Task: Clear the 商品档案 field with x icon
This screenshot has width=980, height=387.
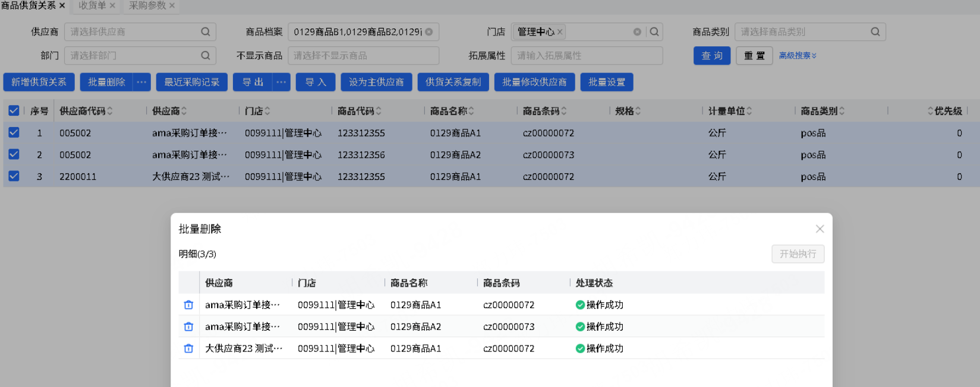Action: (x=429, y=32)
